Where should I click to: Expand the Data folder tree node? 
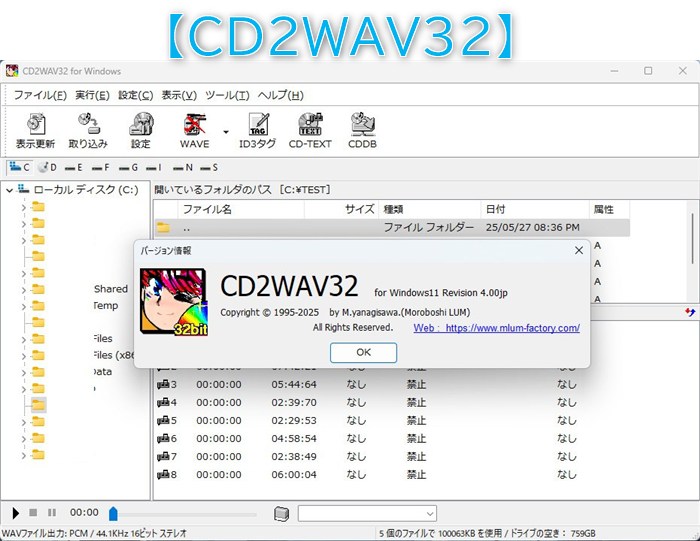pos(24,373)
